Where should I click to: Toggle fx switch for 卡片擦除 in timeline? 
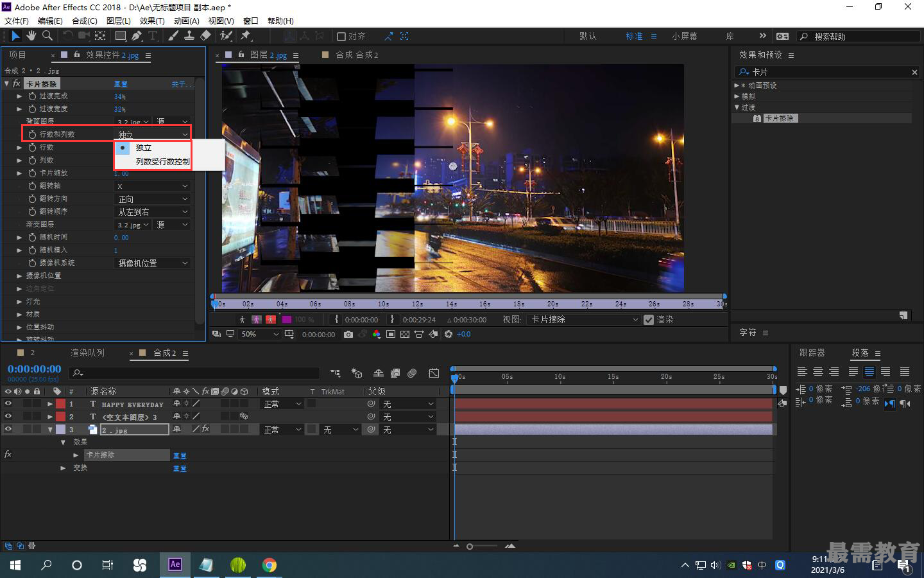click(8, 454)
